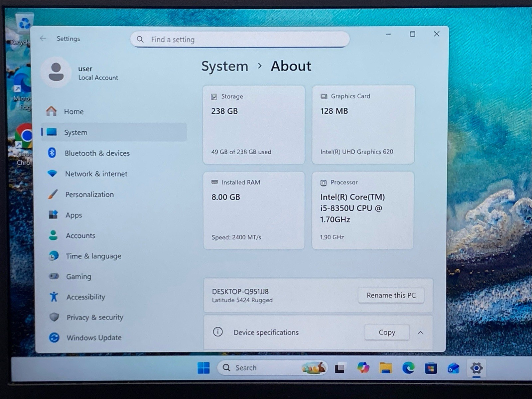532x399 pixels.
Task: Click the Network wifi icon
Action: point(52,173)
